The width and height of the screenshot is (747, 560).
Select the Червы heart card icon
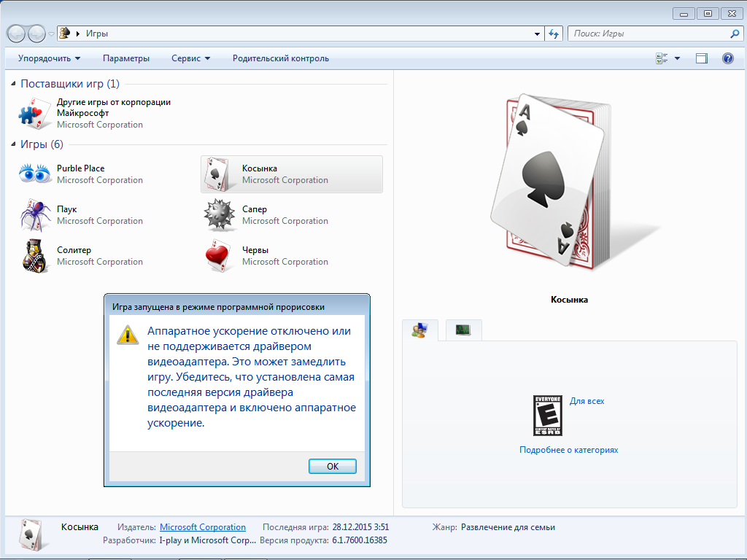click(x=218, y=256)
